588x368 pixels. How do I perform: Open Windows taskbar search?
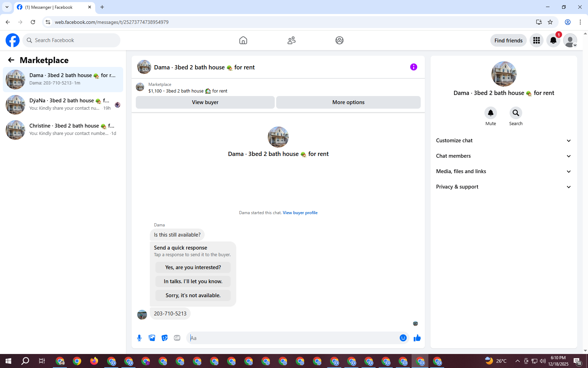(25, 361)
